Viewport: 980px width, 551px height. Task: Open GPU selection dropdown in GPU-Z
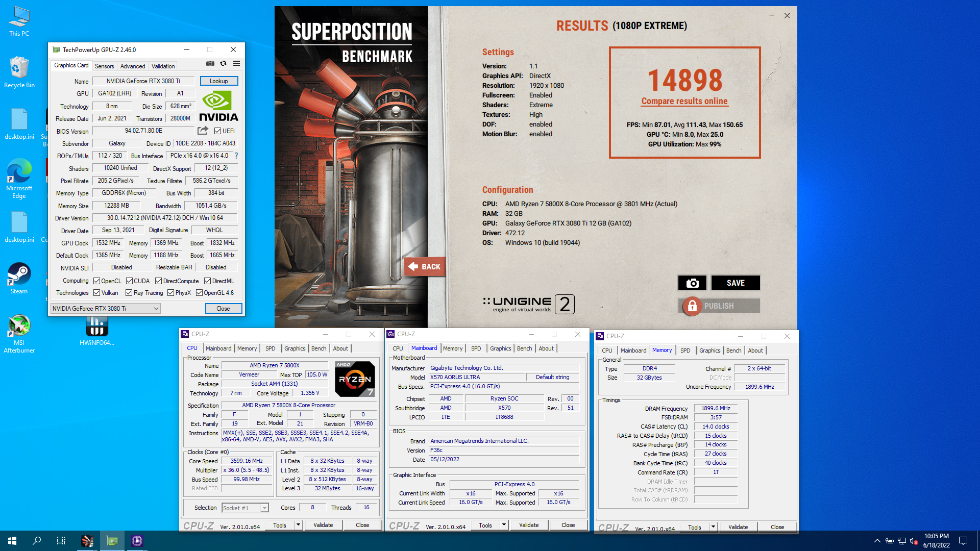point(106,309)
